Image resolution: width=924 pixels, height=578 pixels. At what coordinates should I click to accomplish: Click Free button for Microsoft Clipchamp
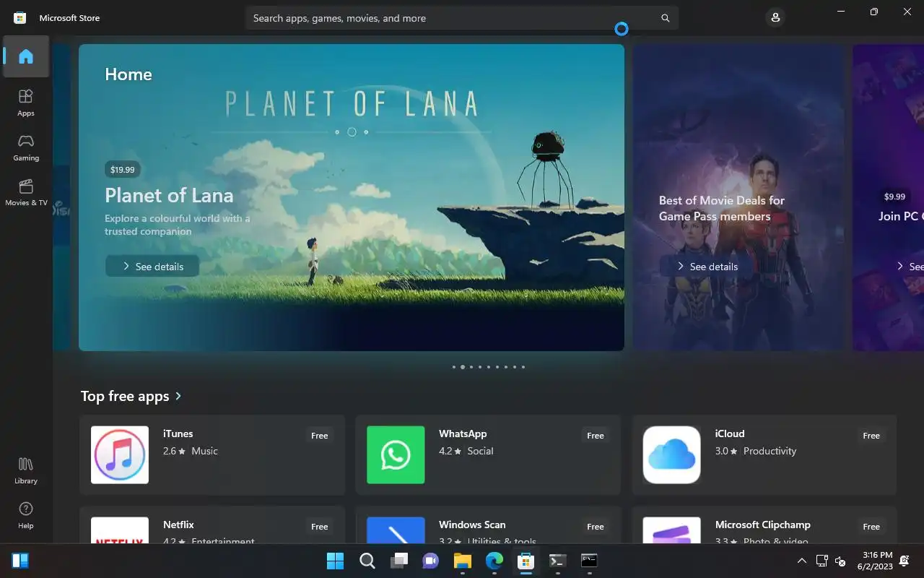click(871, 527)
